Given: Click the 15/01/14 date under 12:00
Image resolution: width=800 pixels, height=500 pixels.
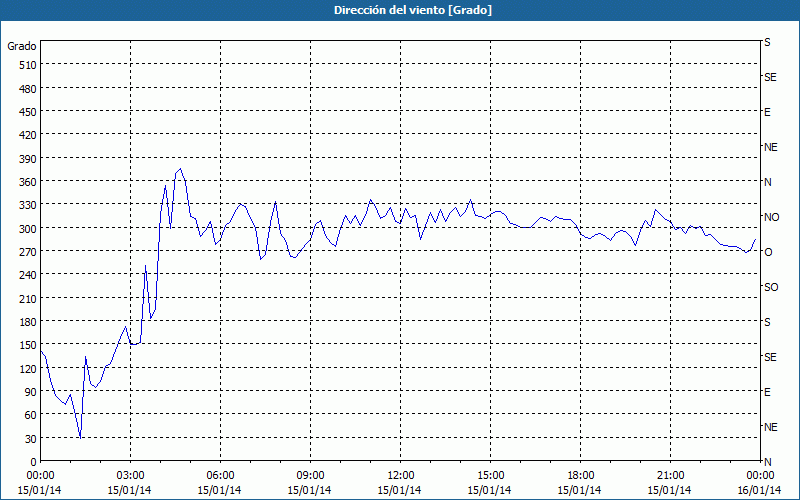Looking at the screenshot, I should click(x=399, y=490).
